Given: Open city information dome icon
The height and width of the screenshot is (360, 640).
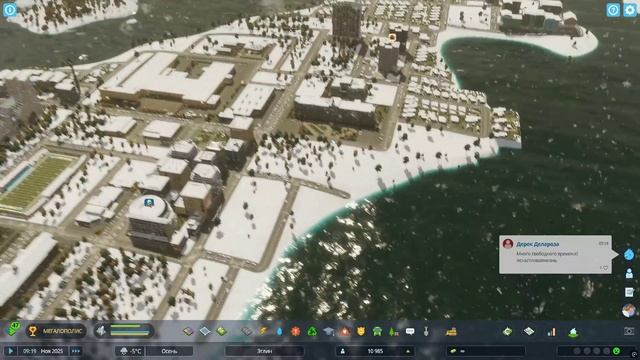Looking at the screenshot, I should coord(573,332).
